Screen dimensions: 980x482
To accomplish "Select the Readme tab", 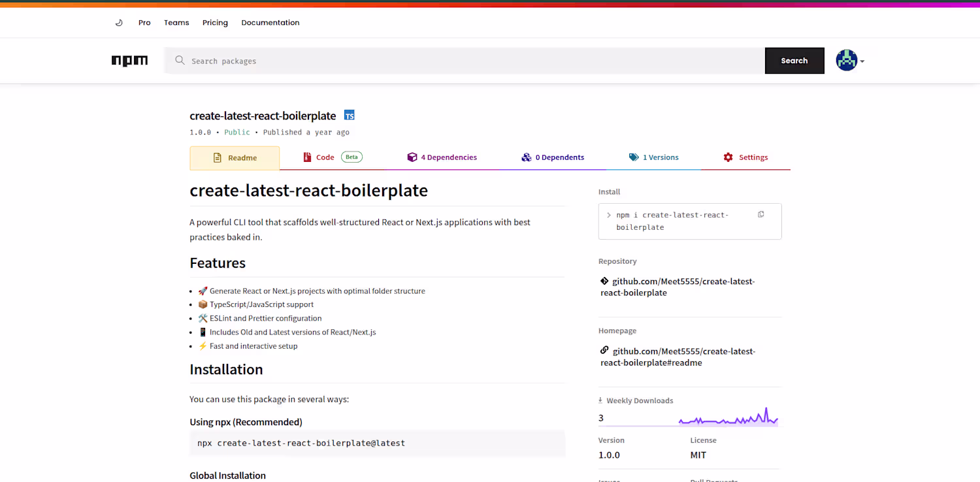I will click(x=235, y=158).
